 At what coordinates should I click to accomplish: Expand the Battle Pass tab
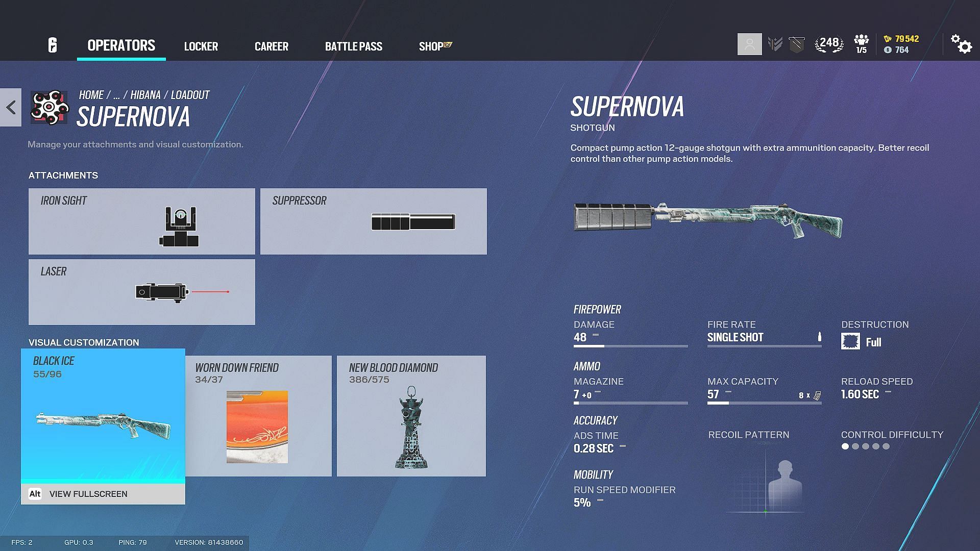(x=353, y=45)
